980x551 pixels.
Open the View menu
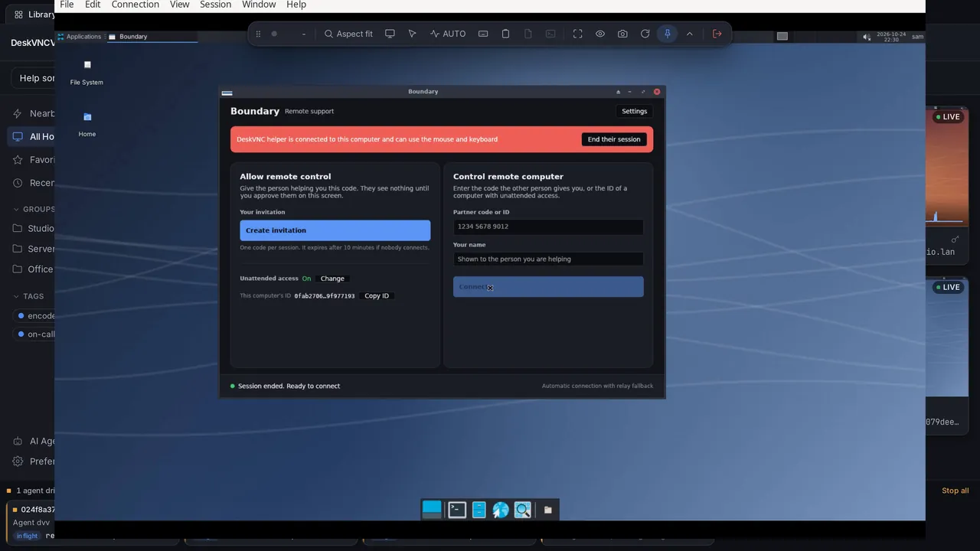click(x=179, y=5)
